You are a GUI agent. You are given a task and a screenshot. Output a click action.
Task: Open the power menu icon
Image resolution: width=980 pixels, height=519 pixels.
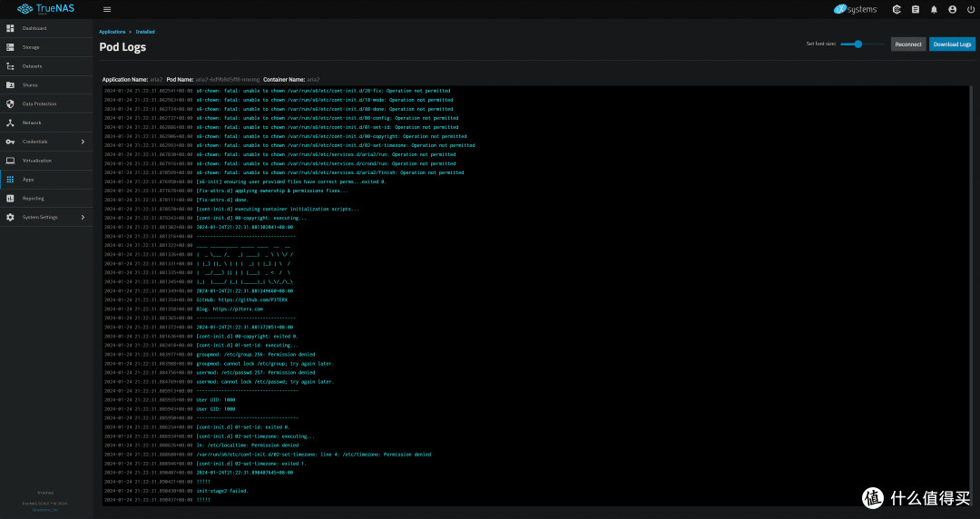971,9
